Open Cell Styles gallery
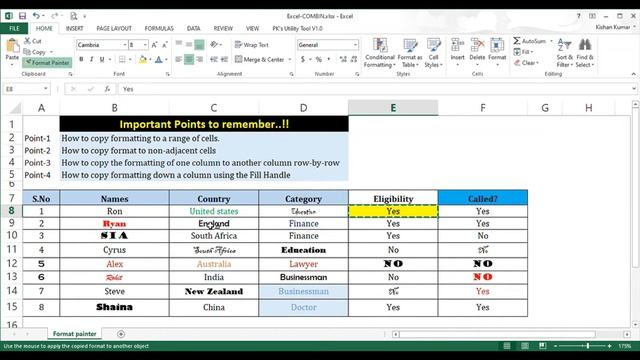This screenshot has width=640, height=360. [433, 53]
